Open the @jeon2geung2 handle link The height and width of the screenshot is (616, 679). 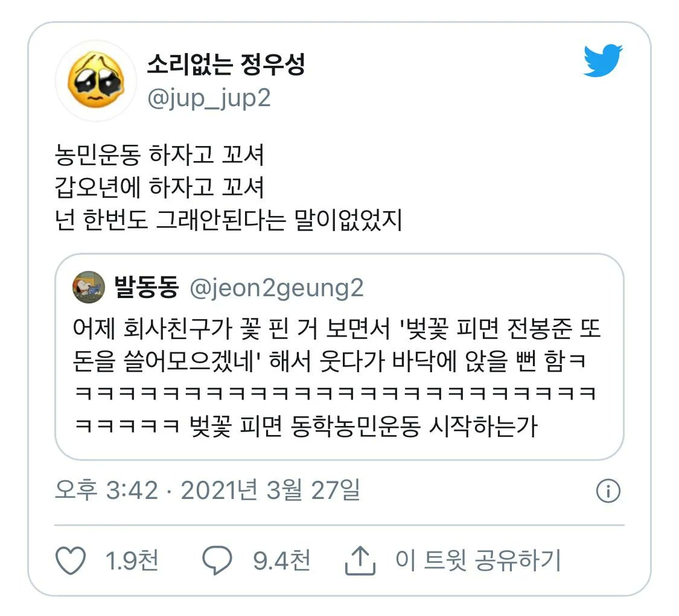pos(276,288)
